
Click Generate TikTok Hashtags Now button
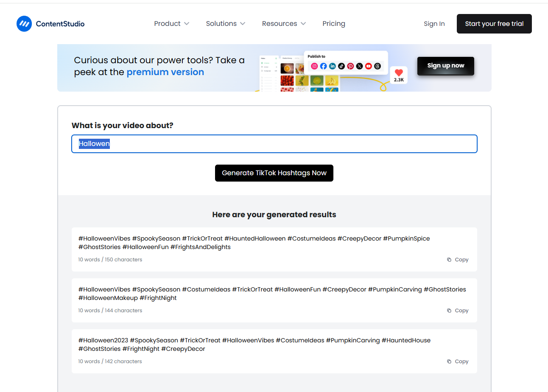(x=274, y=173)
